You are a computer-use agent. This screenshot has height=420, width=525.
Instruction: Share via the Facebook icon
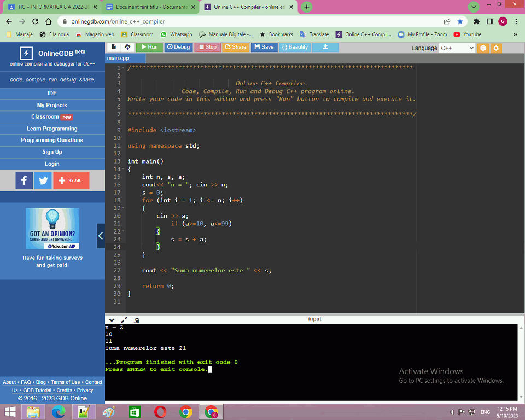(24, 180)
